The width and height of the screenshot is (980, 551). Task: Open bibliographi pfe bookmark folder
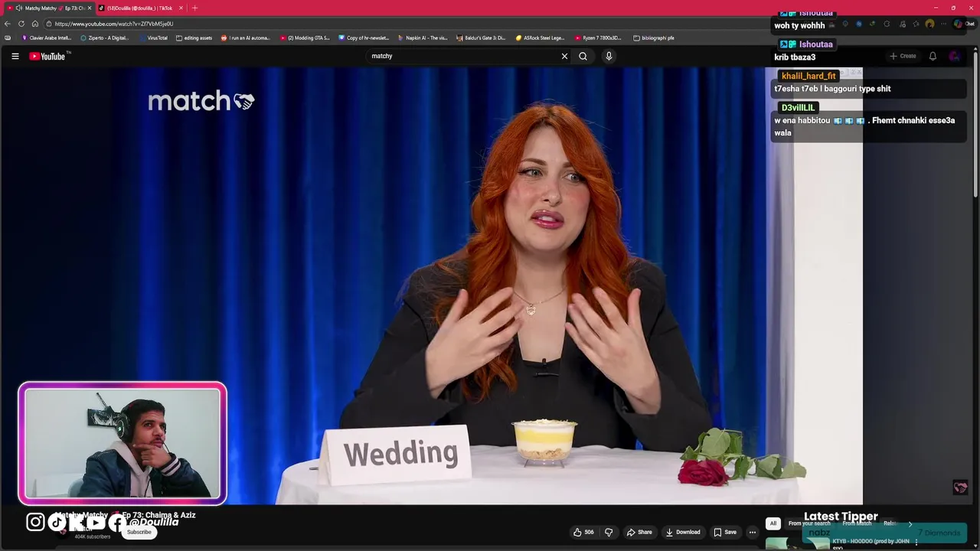pos(654,37)
